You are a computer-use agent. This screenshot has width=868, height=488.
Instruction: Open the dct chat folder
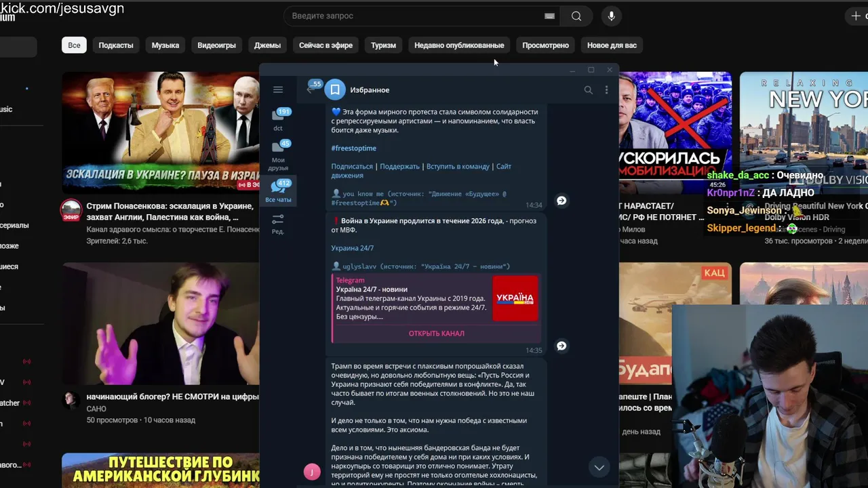[278, 119]
